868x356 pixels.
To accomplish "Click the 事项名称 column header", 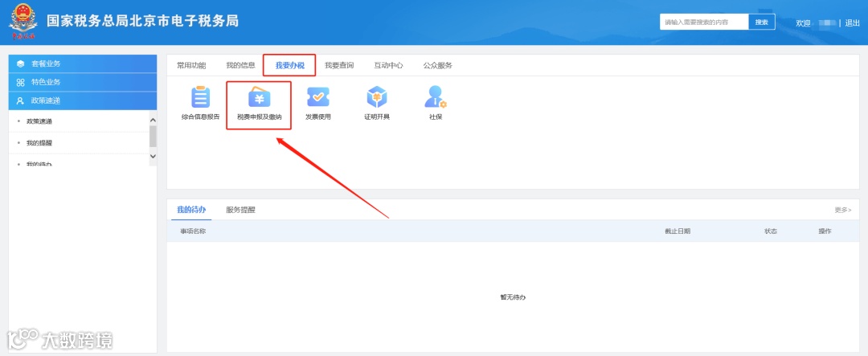I will pos(193,231).
